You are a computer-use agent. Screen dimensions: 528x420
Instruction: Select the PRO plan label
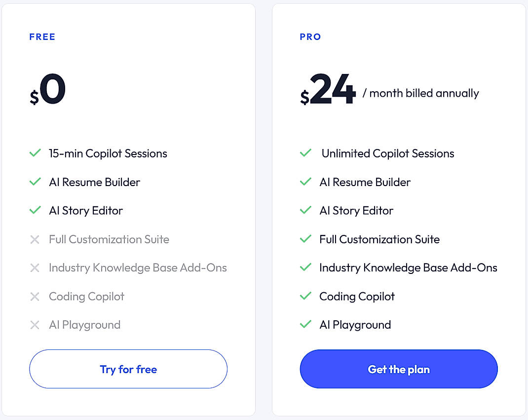310,37
